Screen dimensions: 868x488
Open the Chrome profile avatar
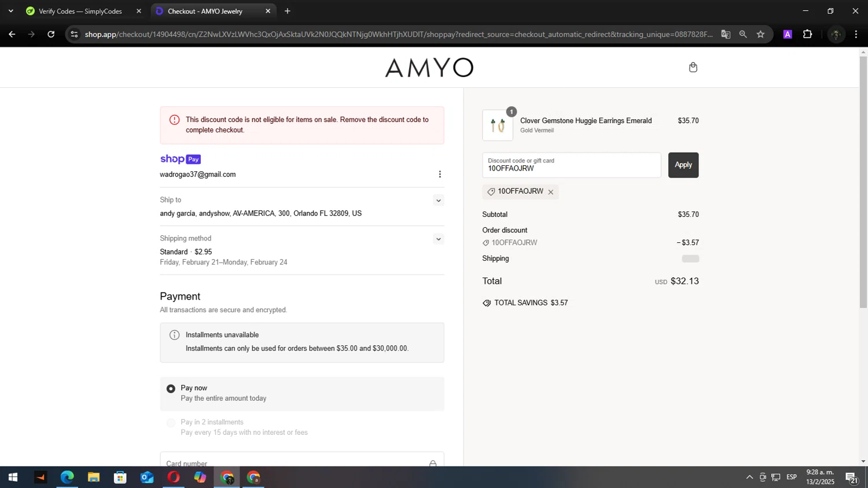tap(836, 35)
